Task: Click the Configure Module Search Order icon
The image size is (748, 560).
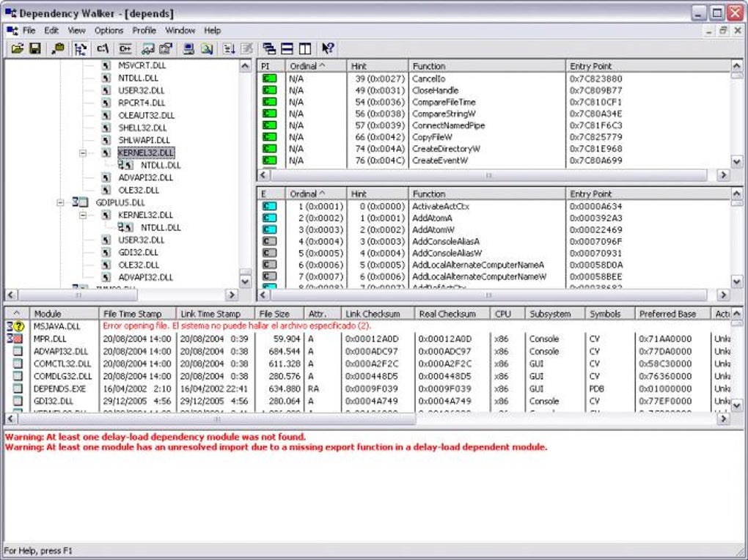Action: [207, 48]
